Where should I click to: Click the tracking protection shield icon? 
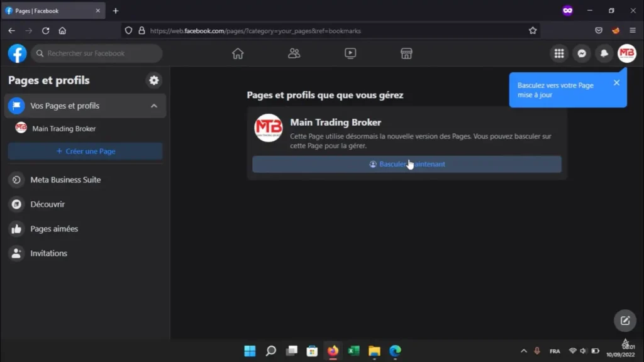(x=128, y=31)
